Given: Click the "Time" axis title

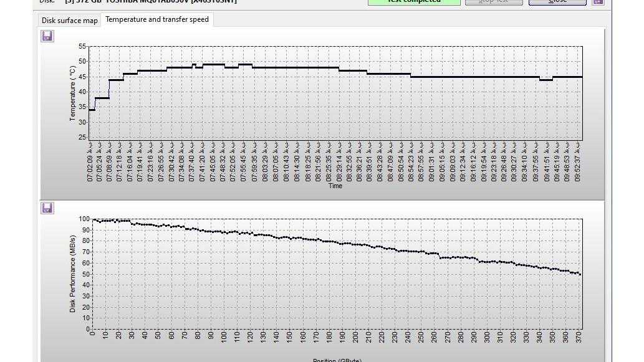Looking at the screenshot, I should click(x=335, y=186).
